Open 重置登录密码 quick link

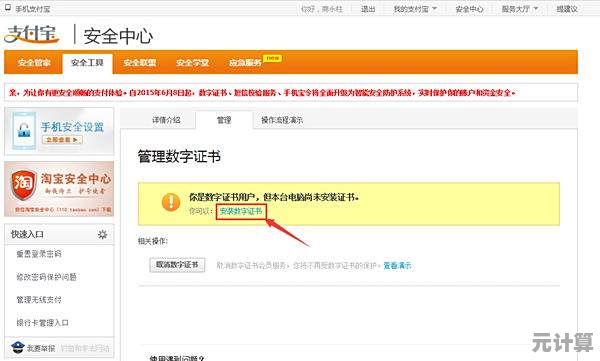[x=39, y=254]
